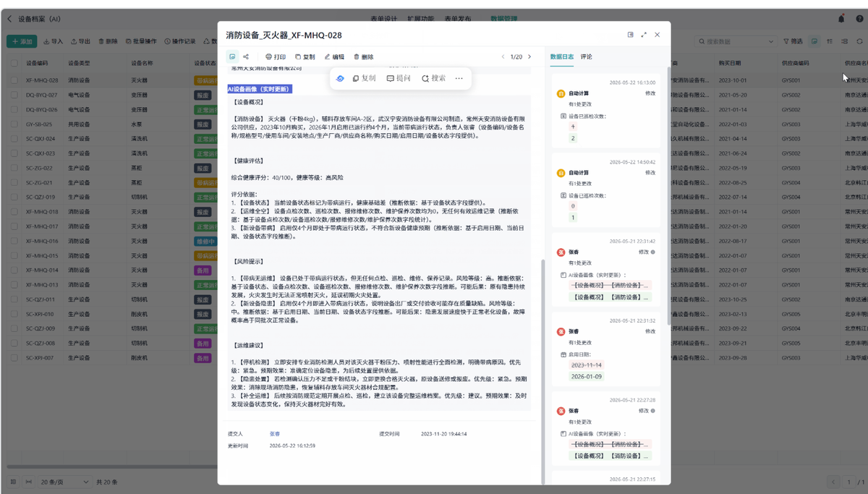Click the 搜索数据 search field

pos(736,42)
